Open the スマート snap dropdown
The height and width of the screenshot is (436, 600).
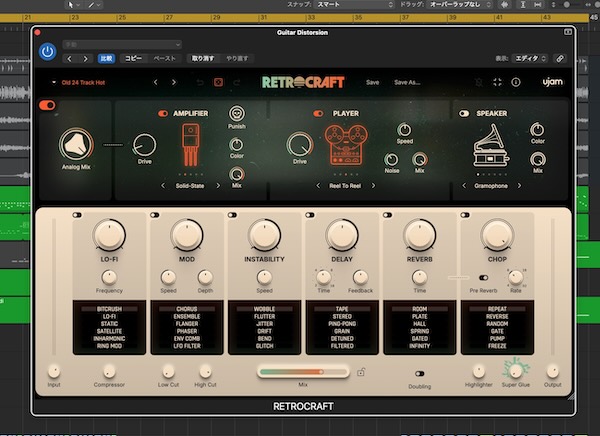click(x=355, y=5)
